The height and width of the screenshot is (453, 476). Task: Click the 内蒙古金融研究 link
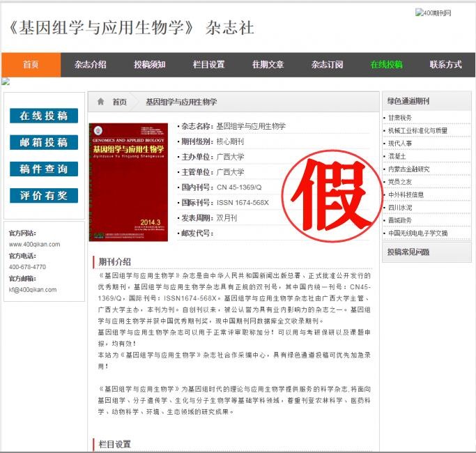click(409, 169)
